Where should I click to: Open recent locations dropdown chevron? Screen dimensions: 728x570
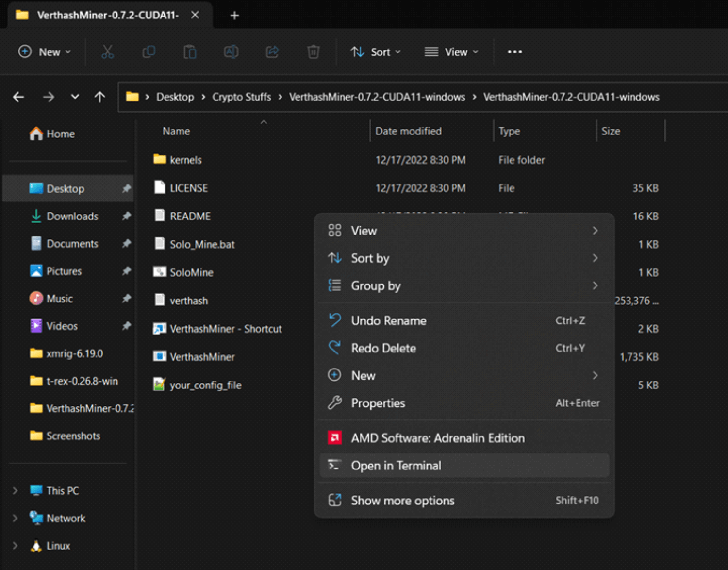[x=75, y=97]
